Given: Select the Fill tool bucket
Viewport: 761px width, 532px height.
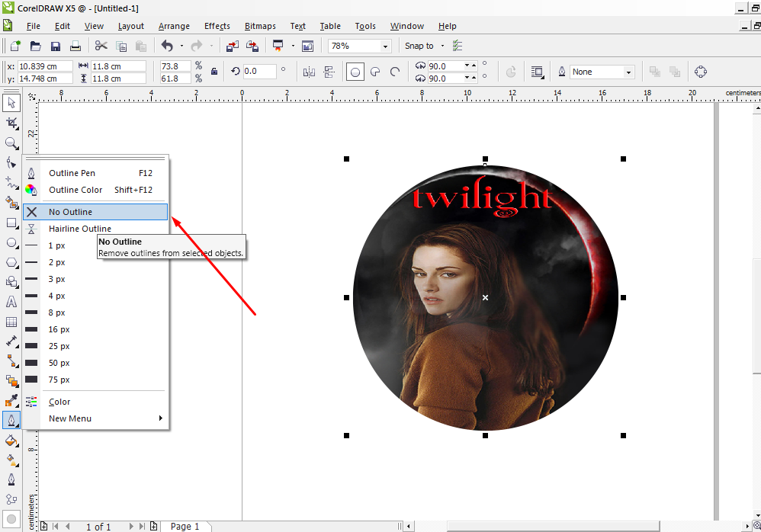Looking at the screenshot, I should coord(11,441).
